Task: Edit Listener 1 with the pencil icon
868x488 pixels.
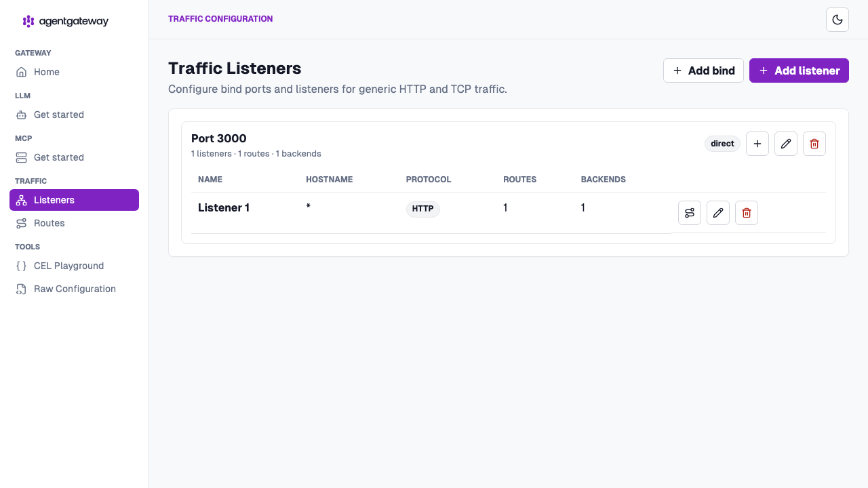Action: click(718, 213)
